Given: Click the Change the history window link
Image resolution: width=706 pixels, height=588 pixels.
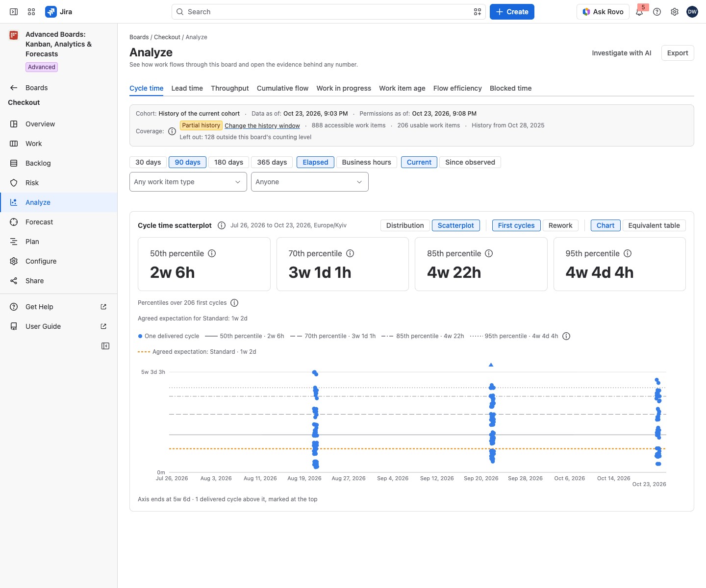Looking at the screenshot, I should coord(262,126).
